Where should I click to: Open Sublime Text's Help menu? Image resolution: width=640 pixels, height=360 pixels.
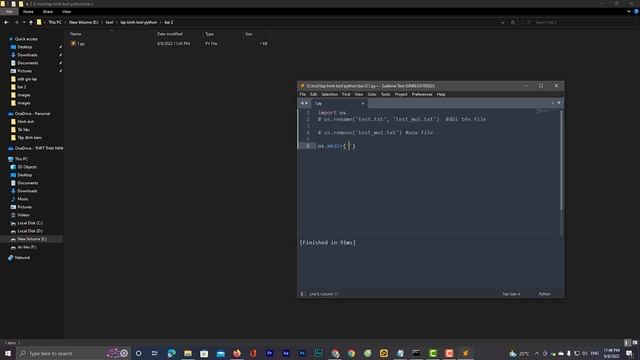(x=441, y=94)
